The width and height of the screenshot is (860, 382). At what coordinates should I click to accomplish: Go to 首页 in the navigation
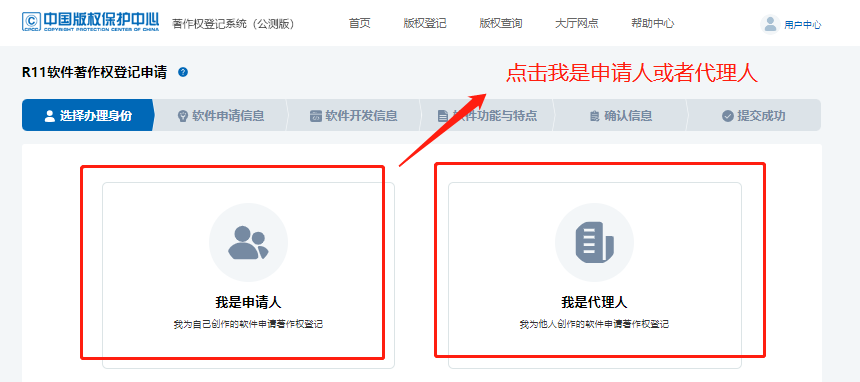(360, 24)
